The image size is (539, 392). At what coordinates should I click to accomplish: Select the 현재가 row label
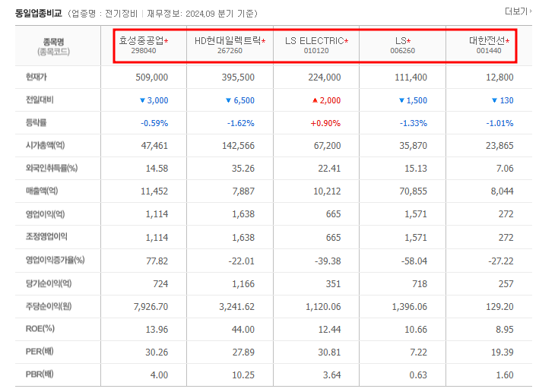coord(36,77)
